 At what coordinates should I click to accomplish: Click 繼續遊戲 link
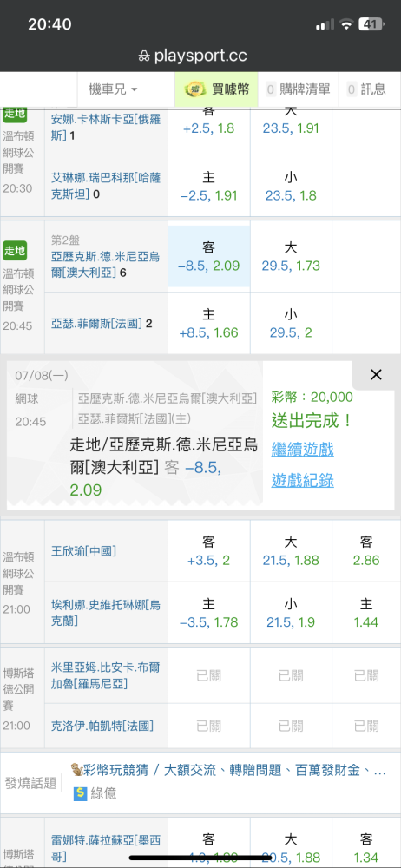(x=302, y=449)
